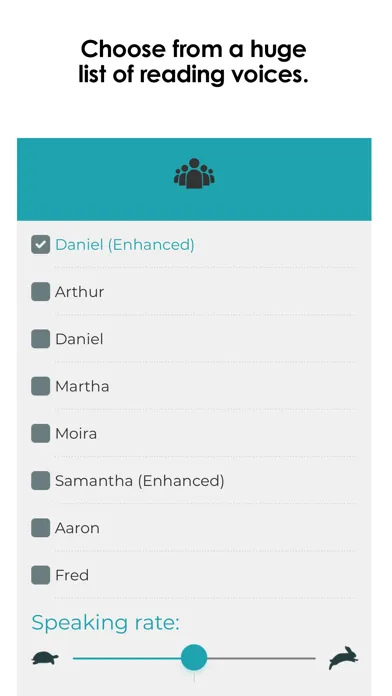Tap the turtle slow speed icon
The height and width of the screenshot is (696, 392).
pyautogui.click(x=45, y=658)
